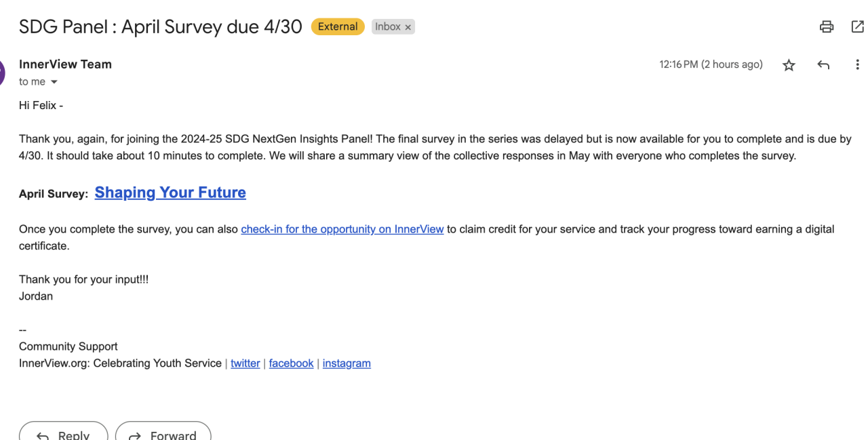This screenshot has height=440, width=868.
Task: Click the 12:16 PM timestamp
Action: click(x=711, y=64)
